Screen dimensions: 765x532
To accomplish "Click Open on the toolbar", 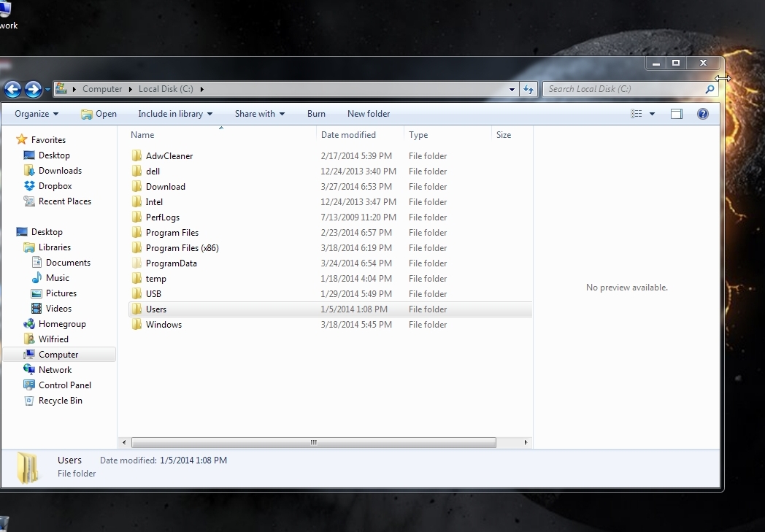I will (x=99, y=114).
